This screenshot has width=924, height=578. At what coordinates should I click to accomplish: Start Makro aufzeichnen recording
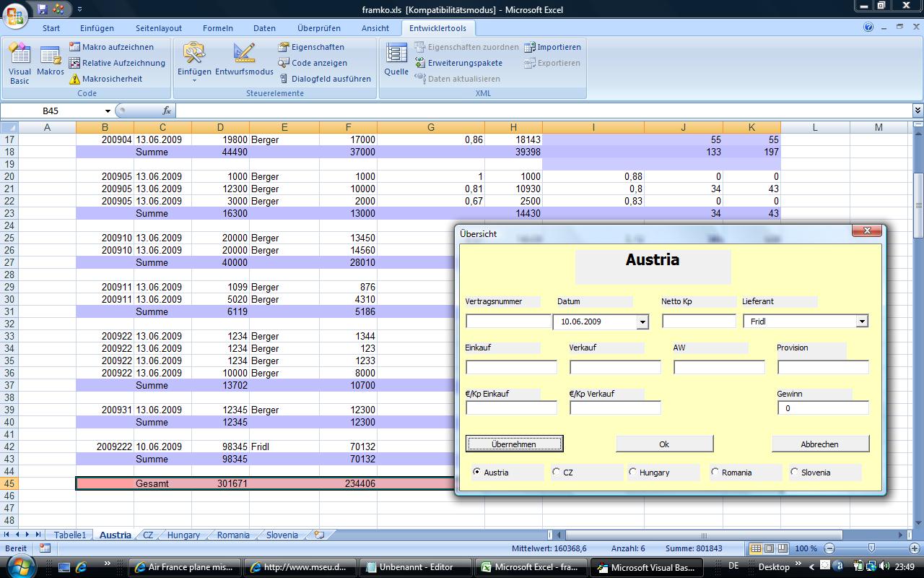[x=111, y=47]
